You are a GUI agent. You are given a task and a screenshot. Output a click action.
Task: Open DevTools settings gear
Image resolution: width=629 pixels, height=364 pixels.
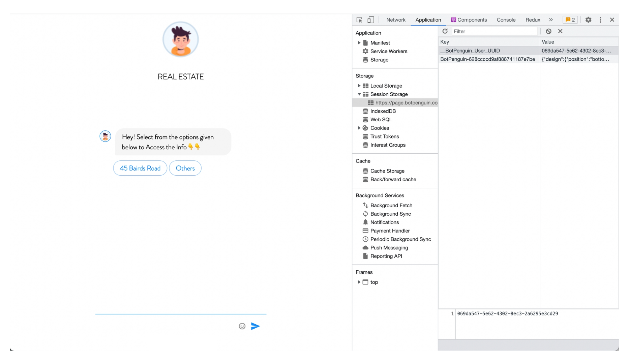tap(588, 20)
